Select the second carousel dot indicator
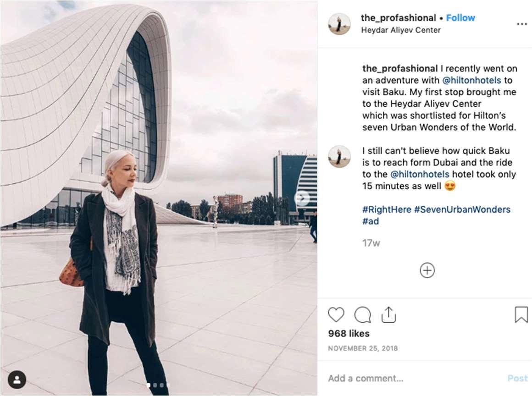Image resolution: width=532 pixels, height=396 pixels. [x=155, y=385]
